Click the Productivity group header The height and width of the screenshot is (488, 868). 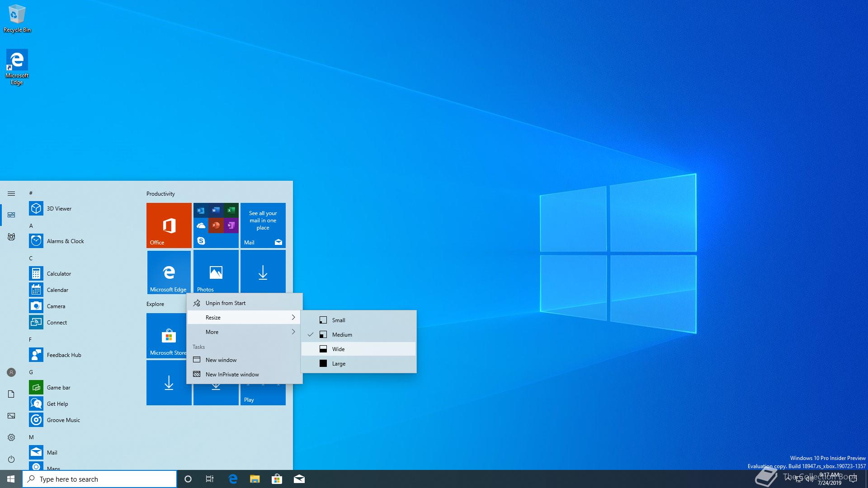(160, 194)
